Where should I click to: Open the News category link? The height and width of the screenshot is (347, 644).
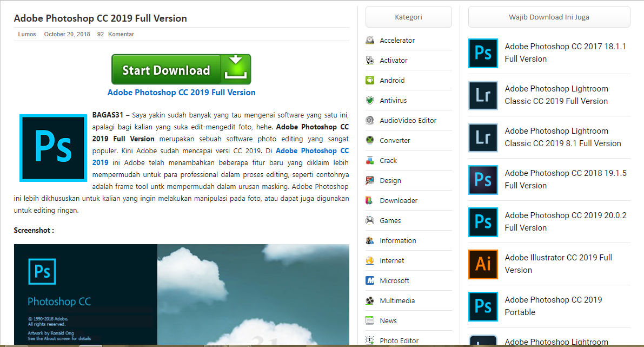pyautogui.click(x=388, y=320)
